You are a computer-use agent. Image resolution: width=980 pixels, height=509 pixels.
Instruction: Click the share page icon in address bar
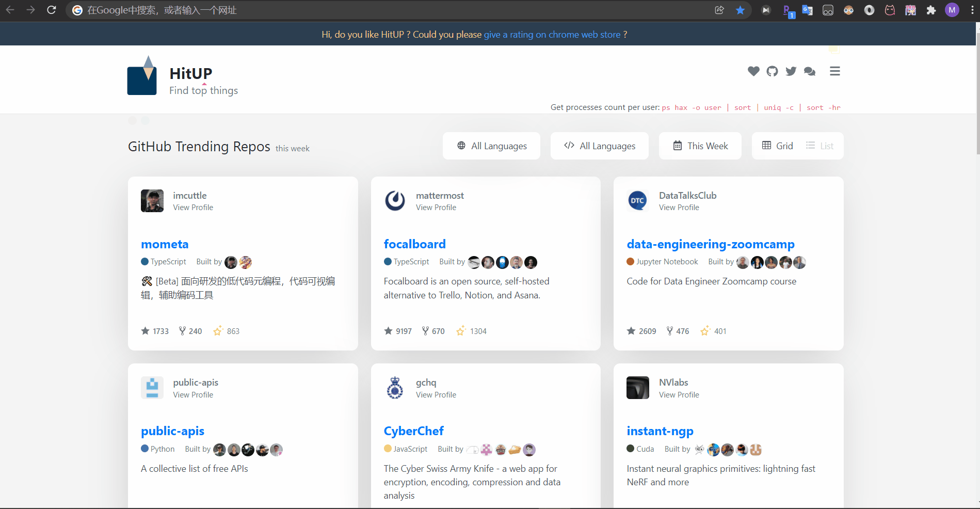click(x=719, y=10)
